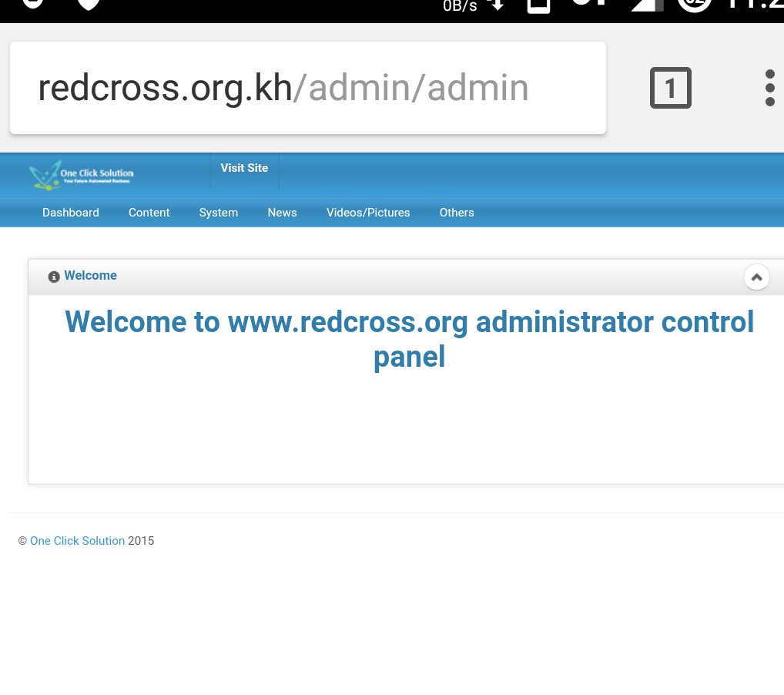Tap the download arrow in status bar
The width and height of the screenshot is (784, 695).
[496, 6]
